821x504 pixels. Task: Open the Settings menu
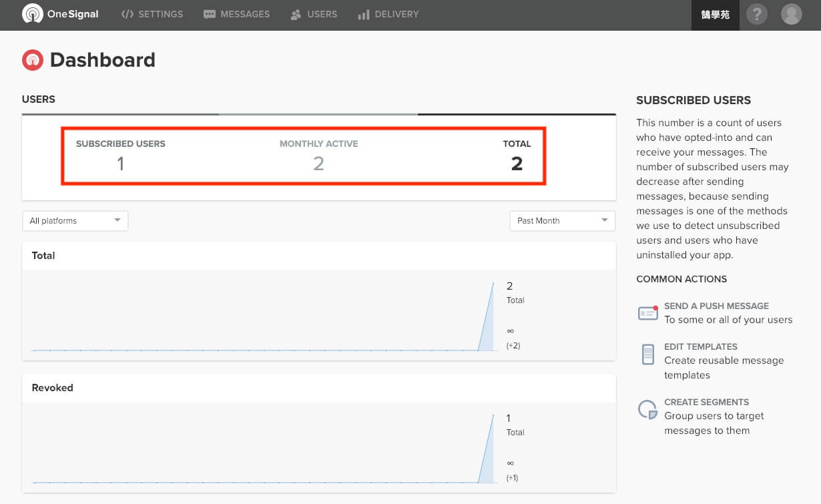[152, 14]
